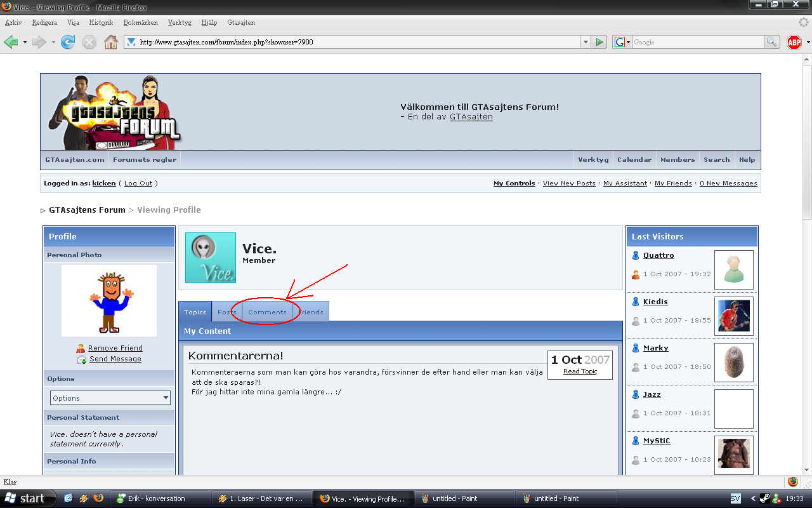Open the Windows start button

point(27,498)
